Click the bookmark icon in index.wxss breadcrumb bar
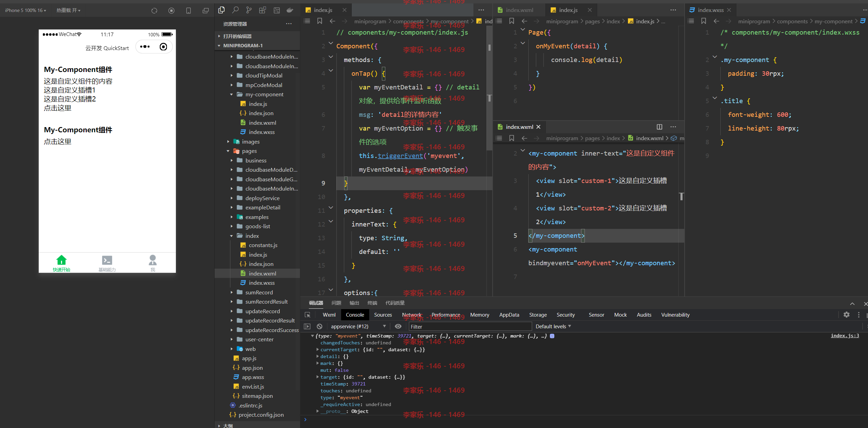 click(703, 21)
